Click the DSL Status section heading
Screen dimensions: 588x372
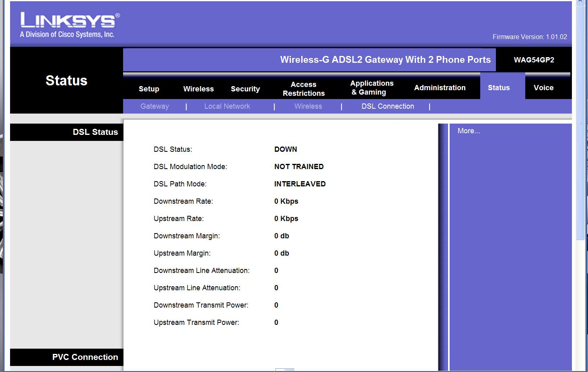(95, 132)
